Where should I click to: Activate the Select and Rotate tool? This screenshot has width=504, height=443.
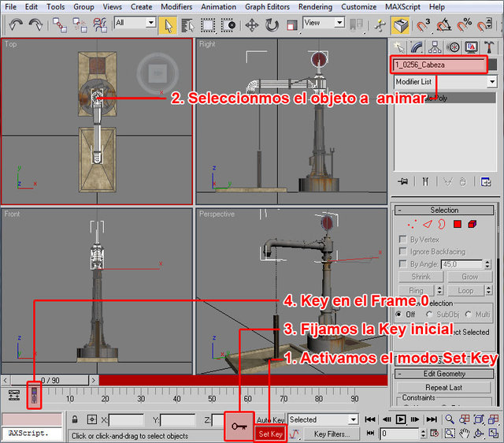pos(272,25)
